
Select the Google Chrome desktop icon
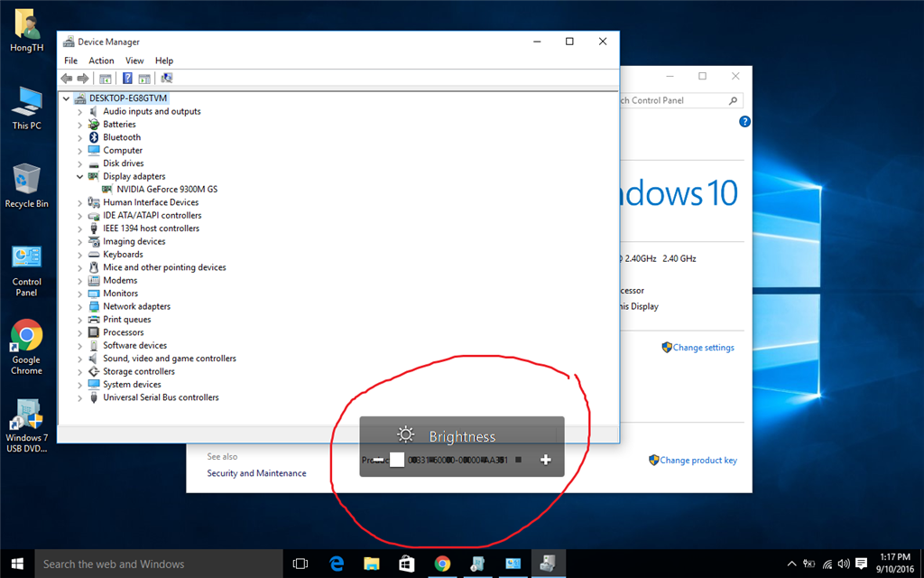tap(26, 348)
